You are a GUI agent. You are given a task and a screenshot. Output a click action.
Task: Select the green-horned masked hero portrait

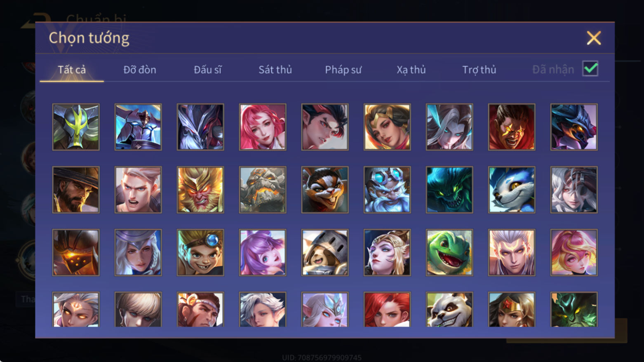click(76, 127)
